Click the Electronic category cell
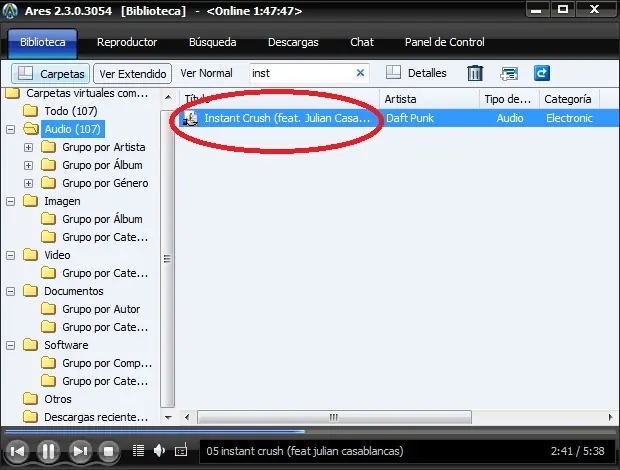This screenshot has height=470, width=620. point(569,118)
